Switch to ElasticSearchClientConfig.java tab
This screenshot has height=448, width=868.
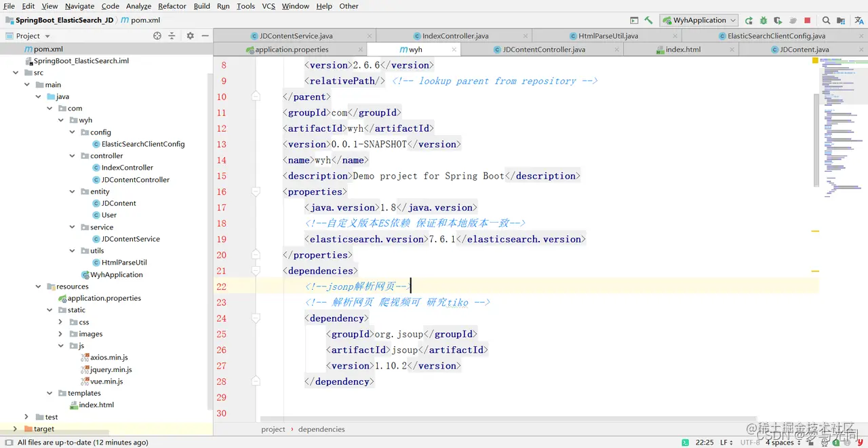776,36
